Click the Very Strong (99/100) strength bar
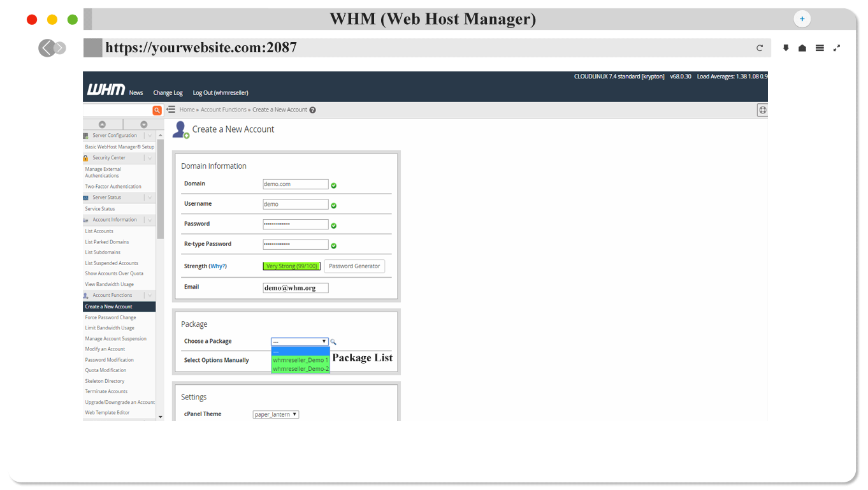The image size is (868, 490). click(x=291, y=266)
